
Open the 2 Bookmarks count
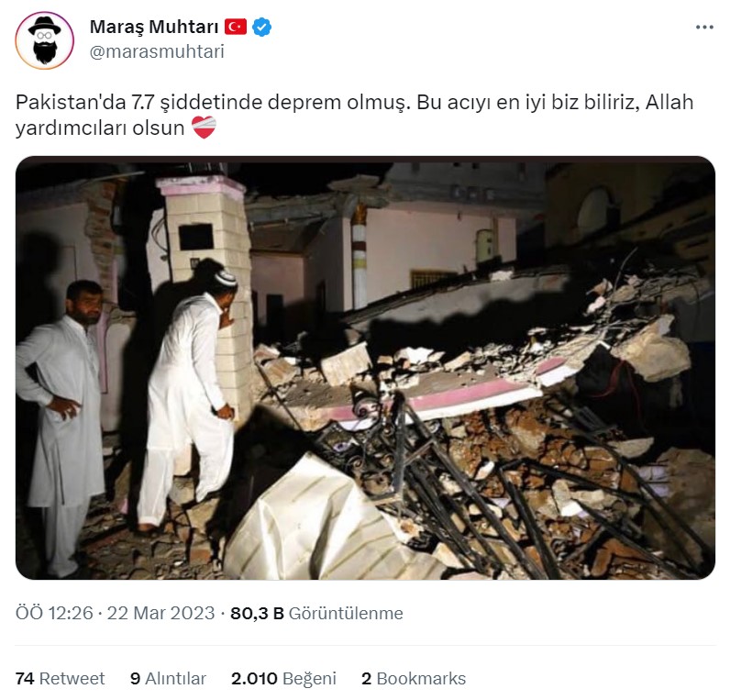414,679
